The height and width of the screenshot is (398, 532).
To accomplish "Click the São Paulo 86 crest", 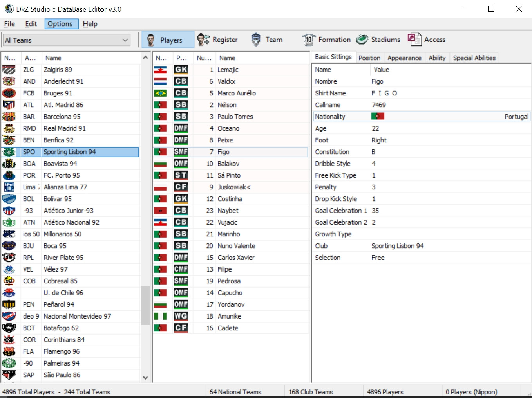I will [9, 375].
